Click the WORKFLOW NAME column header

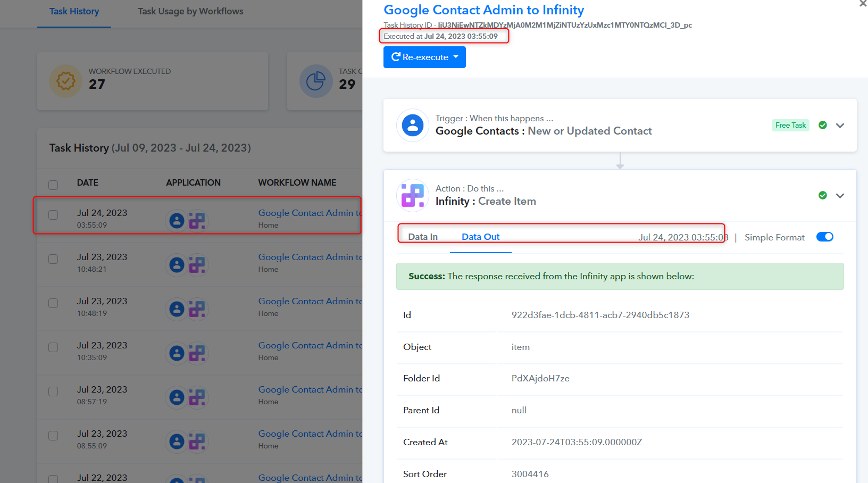click(297, 182)
